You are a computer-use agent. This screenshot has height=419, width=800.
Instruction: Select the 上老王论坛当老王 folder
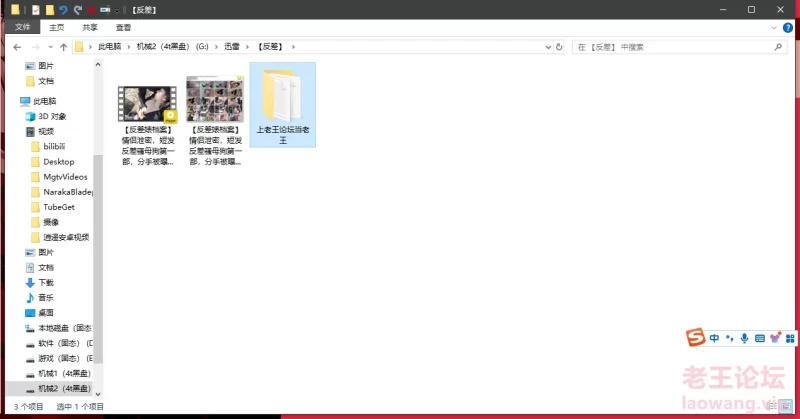click(283, 105)
